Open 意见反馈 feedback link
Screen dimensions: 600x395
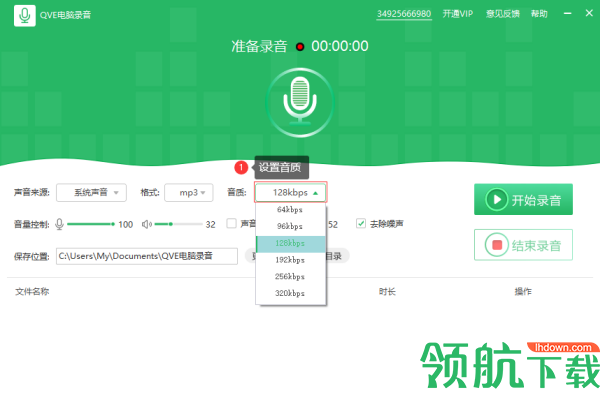click(502, 14)
